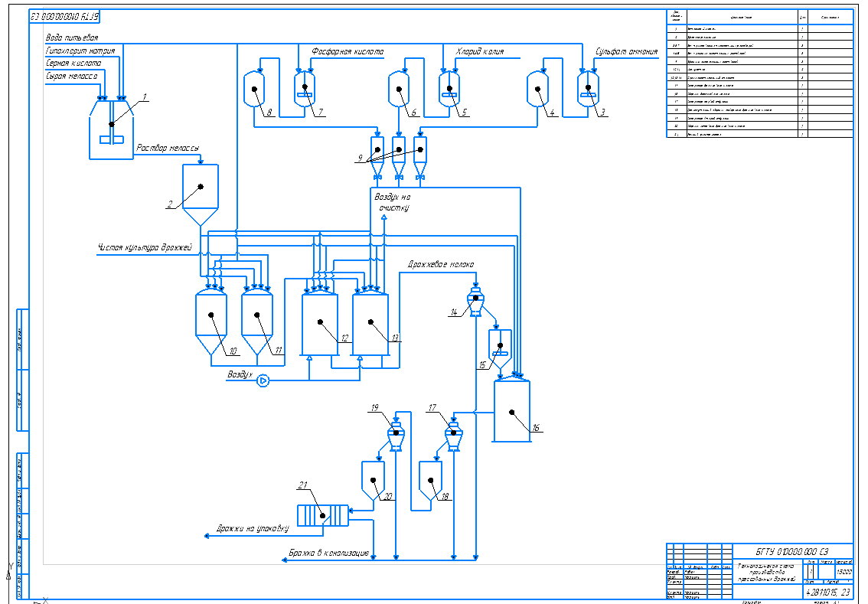Click stirred vessel number 5
This screenshot has width=868, height=604.
pos(449,87)
